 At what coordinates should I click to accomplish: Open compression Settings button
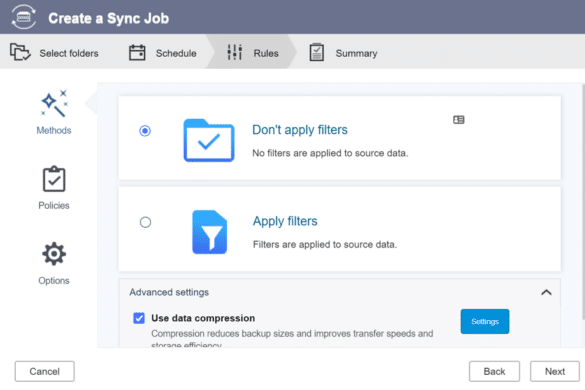tap(485, 321)
